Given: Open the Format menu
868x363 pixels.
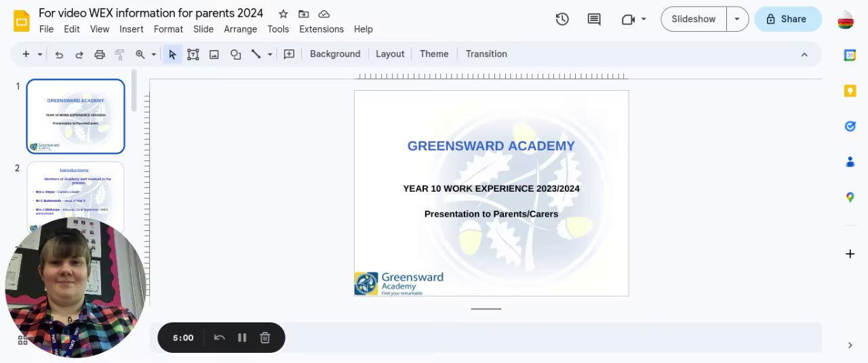Looking at the screenshot, I should [x=168, y=29].
